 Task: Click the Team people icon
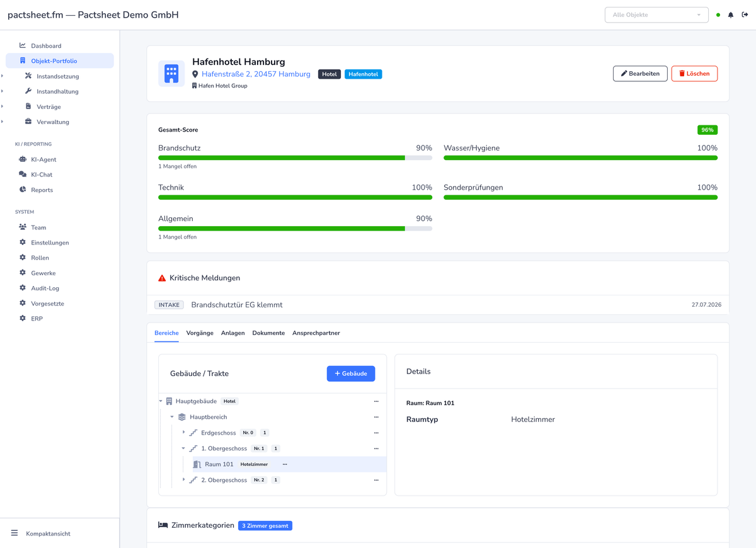pos(23,227)
